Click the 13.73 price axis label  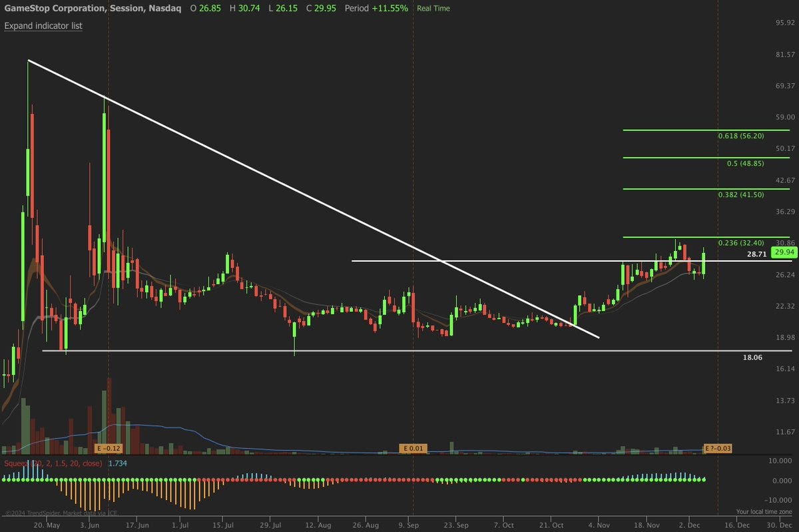786,401
